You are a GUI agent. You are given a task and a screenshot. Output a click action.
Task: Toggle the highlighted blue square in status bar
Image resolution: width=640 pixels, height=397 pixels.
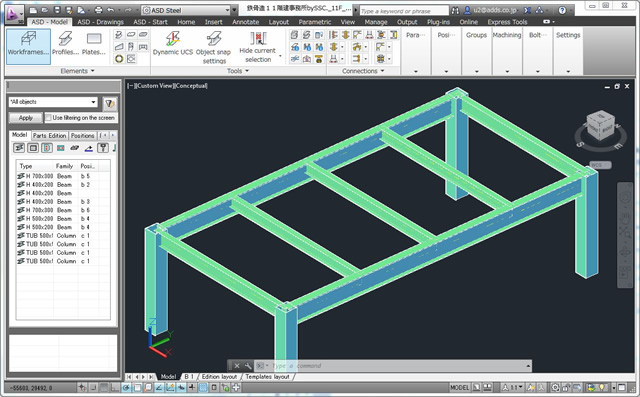(x=203, y=387)
